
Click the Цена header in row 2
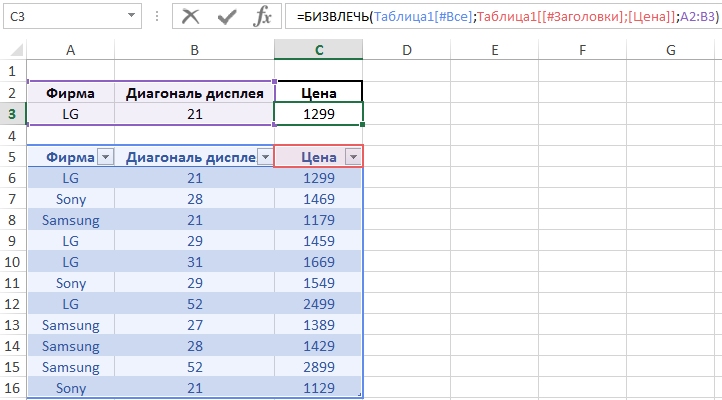pos(319,93)
